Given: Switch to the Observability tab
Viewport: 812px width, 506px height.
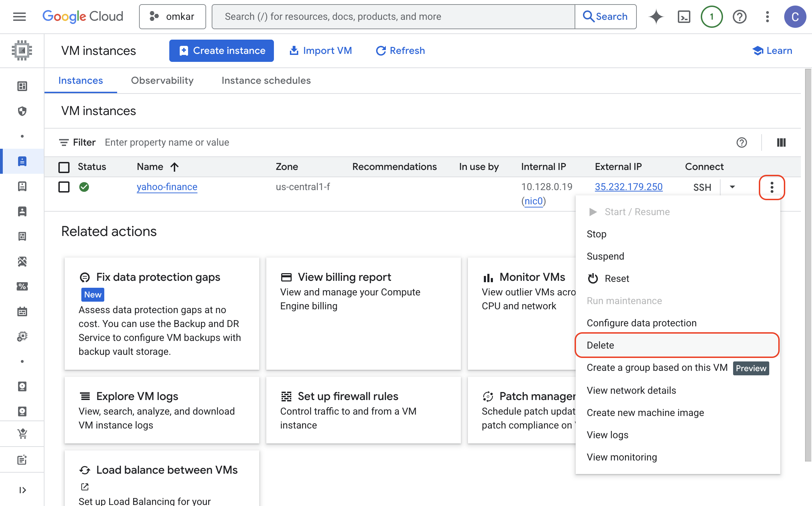Looking at the screenshot, I should point(162,81).
